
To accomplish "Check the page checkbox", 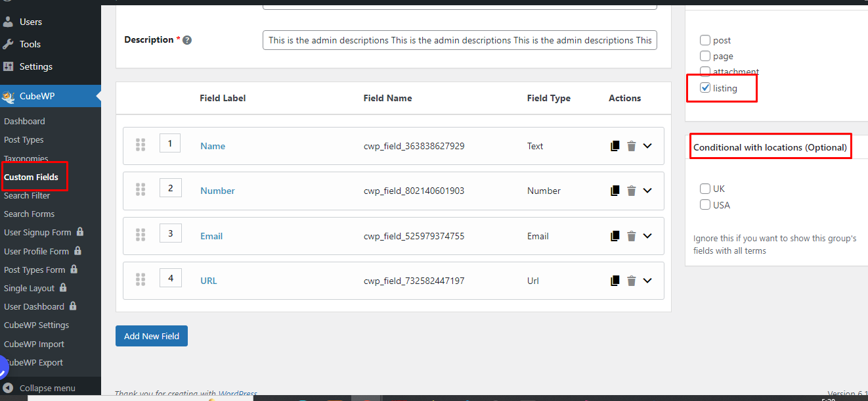I will click(705, 56).
